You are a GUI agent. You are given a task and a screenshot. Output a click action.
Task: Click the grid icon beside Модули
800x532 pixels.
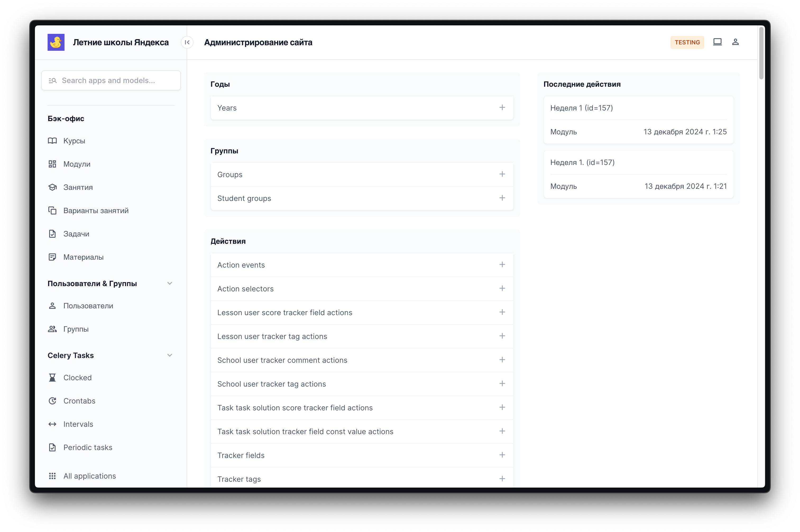point(52,164)
